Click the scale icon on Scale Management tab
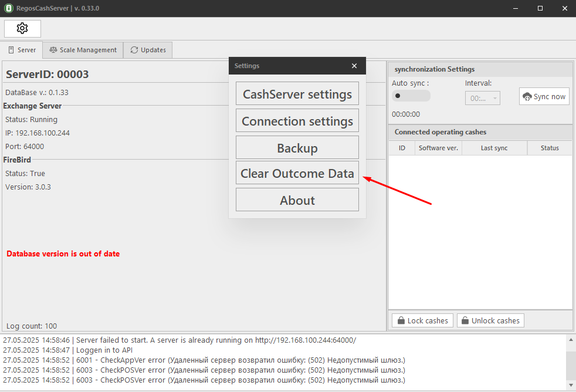The width and height of the screenshot is (576, 392). pyautogui.click(x=53, y=50)
